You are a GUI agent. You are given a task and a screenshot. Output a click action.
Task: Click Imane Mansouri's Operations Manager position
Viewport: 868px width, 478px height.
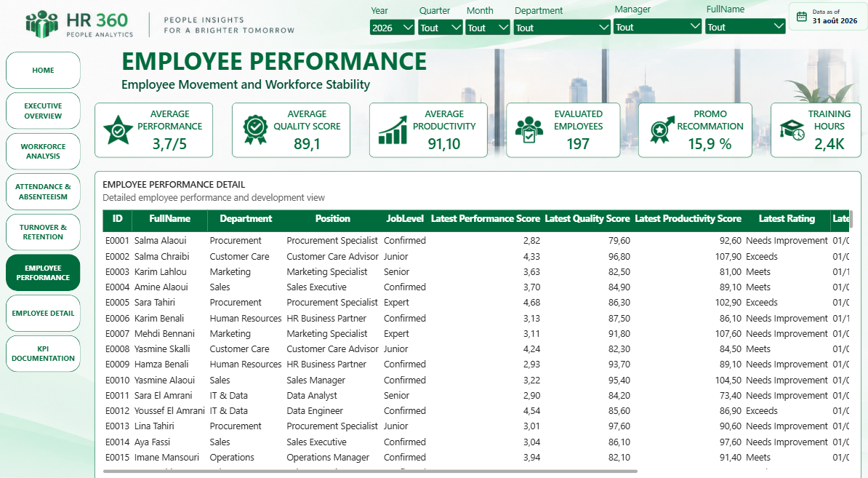(328, 458)
